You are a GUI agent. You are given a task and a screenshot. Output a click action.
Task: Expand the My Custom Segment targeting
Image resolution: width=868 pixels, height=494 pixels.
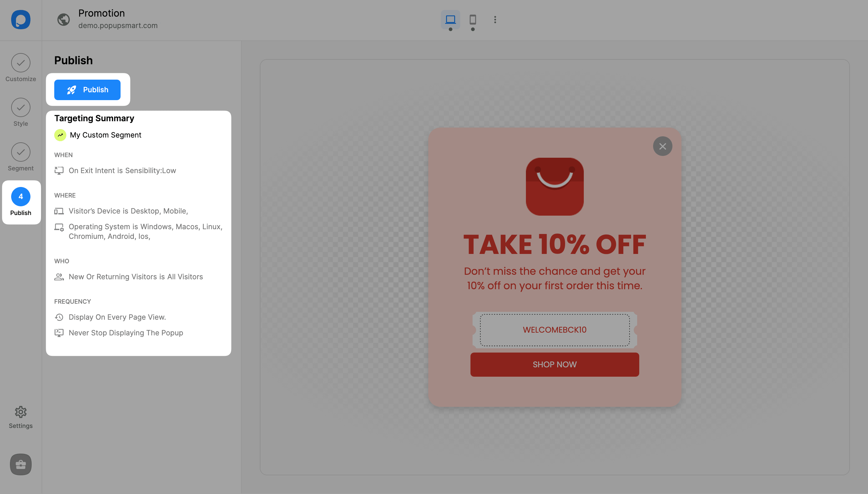(105, 134)
